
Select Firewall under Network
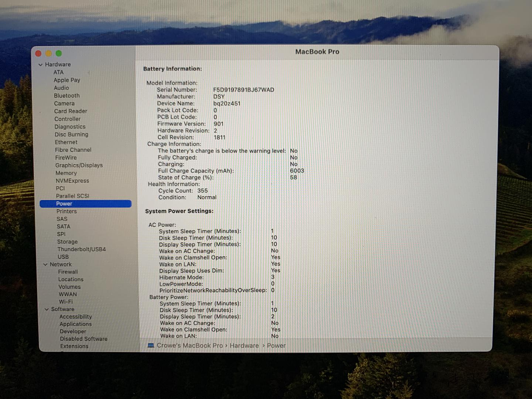pos(68,272)
